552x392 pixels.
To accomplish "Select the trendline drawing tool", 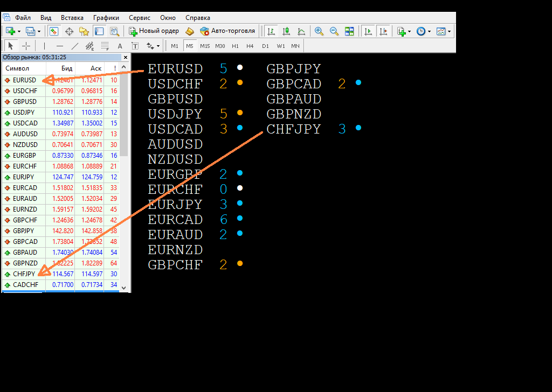I will click(x=75, y=46).
